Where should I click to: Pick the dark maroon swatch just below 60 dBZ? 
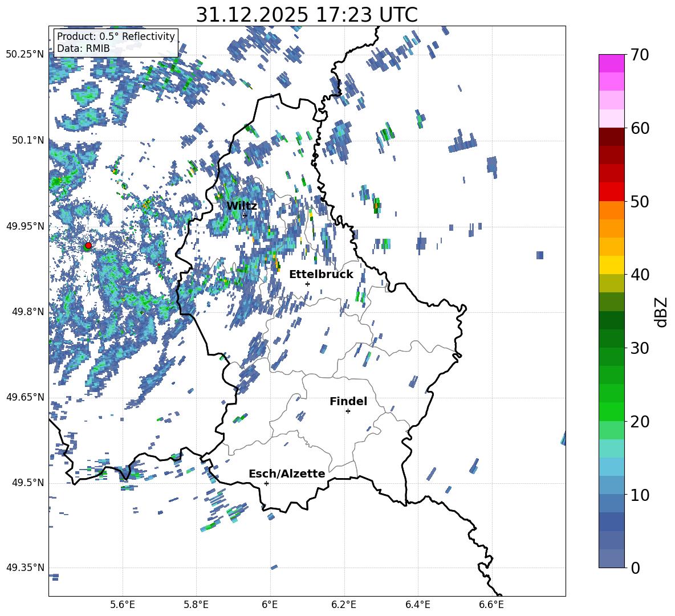pyautogui.click(x=612, y=137)
